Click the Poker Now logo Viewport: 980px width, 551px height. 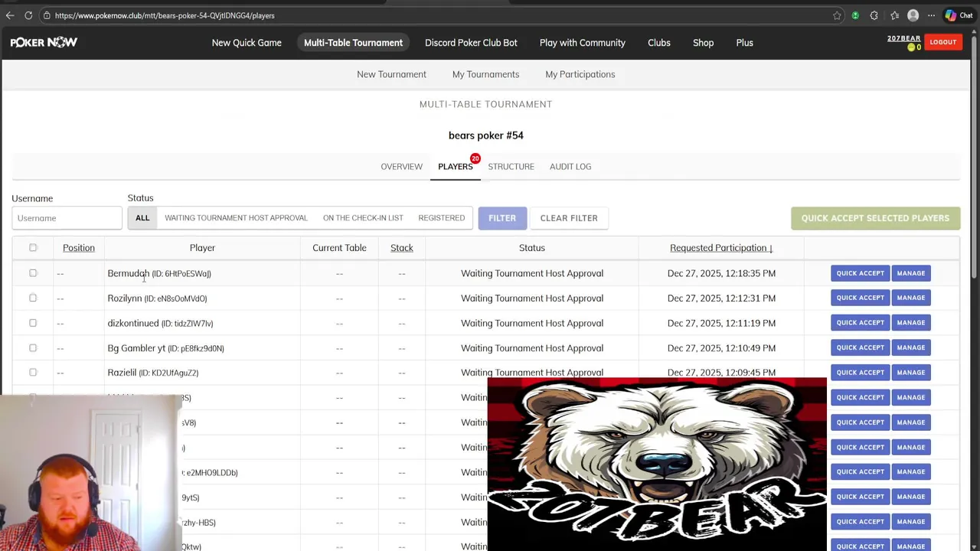point(44,43)
